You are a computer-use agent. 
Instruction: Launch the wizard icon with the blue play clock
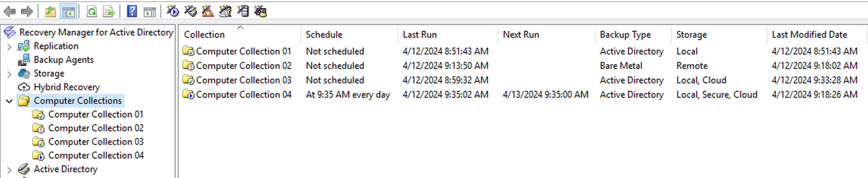[x=173, y=11]
